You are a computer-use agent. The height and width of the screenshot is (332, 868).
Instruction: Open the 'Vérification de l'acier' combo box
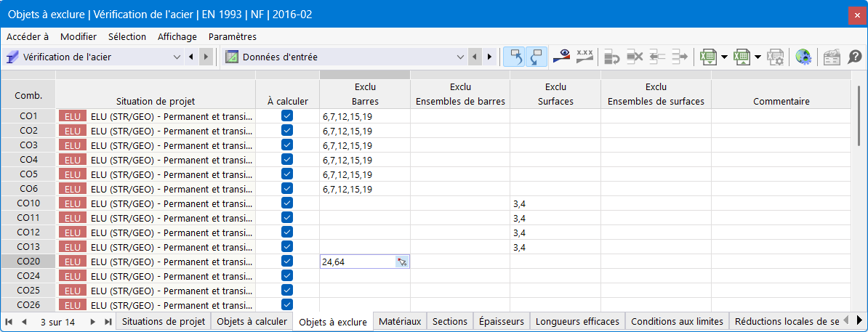tap(93, 57)
